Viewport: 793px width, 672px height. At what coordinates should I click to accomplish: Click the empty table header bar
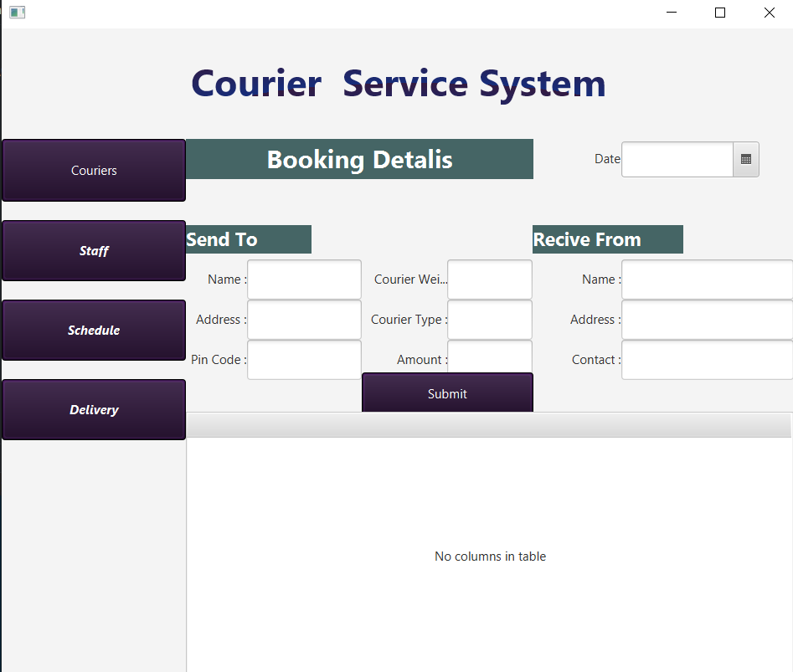point(489,426)
